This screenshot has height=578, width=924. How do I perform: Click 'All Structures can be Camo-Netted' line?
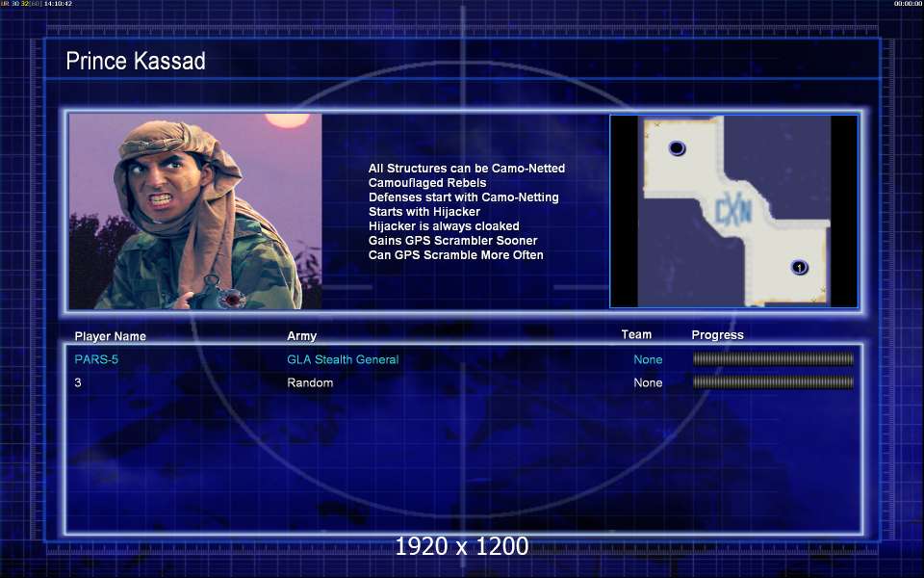467,168
